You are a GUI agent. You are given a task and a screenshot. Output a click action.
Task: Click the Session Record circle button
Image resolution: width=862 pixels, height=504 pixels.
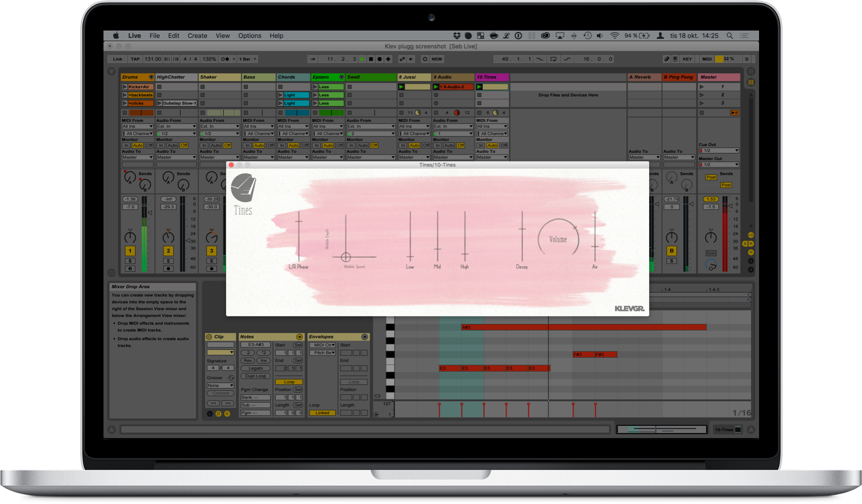point(425,59)
